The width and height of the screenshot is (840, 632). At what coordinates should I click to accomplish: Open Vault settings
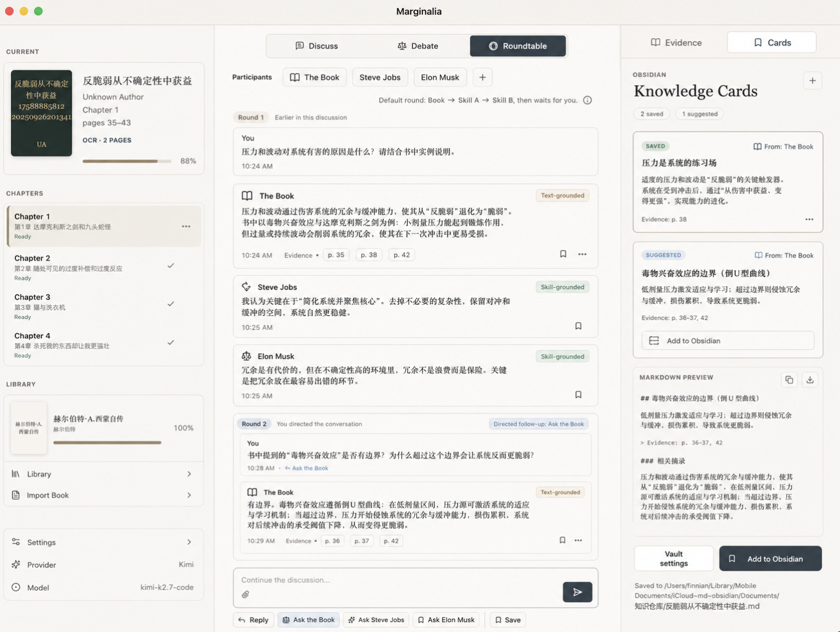click(x=674, y=559)
